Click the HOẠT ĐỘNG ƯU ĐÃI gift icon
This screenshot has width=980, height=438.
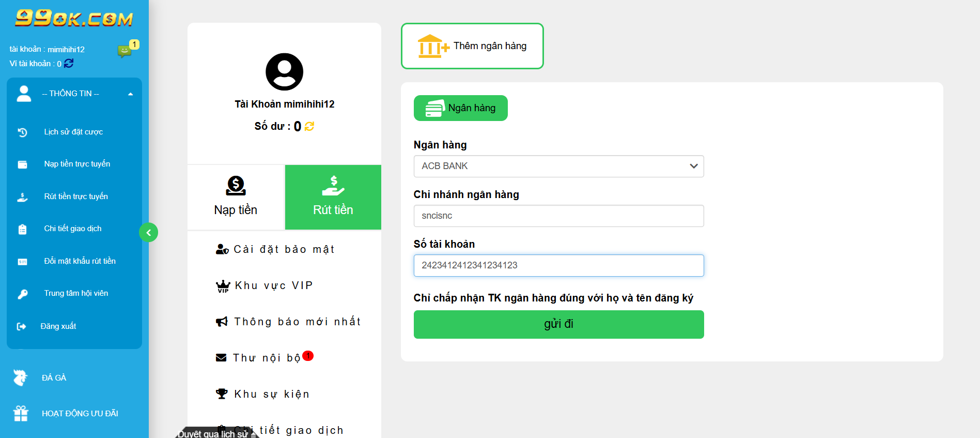coord(21,413)
